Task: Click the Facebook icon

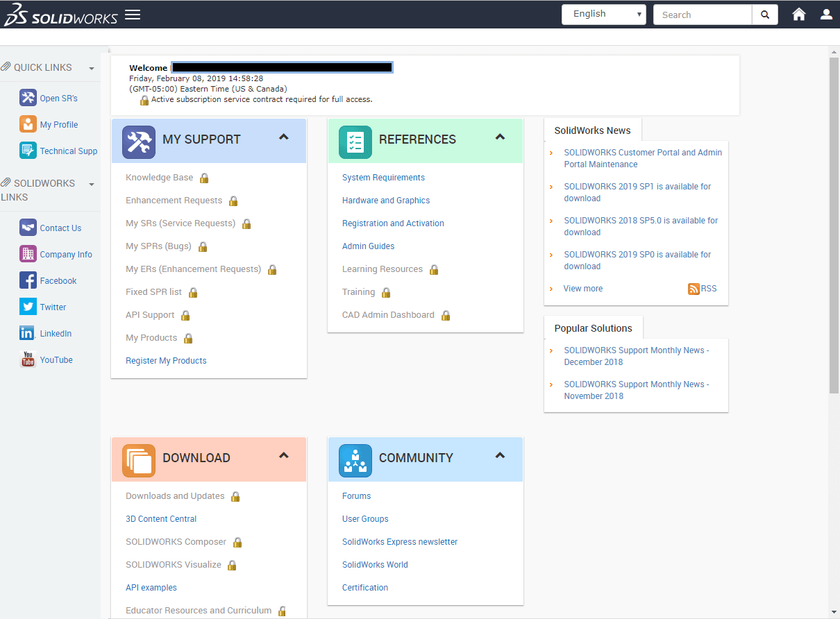Action: tap(28, 280)
